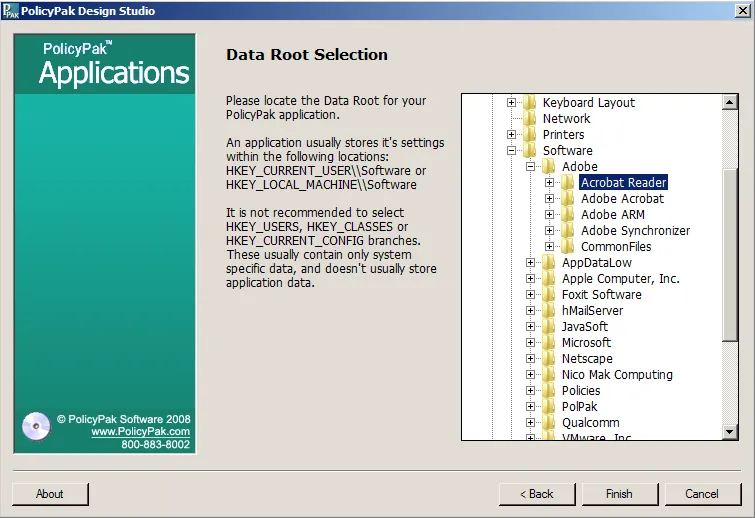Select the Adobe Synchronizer tree entry
Viewport: 755px width, 518px height.
(x=636, y=231)
